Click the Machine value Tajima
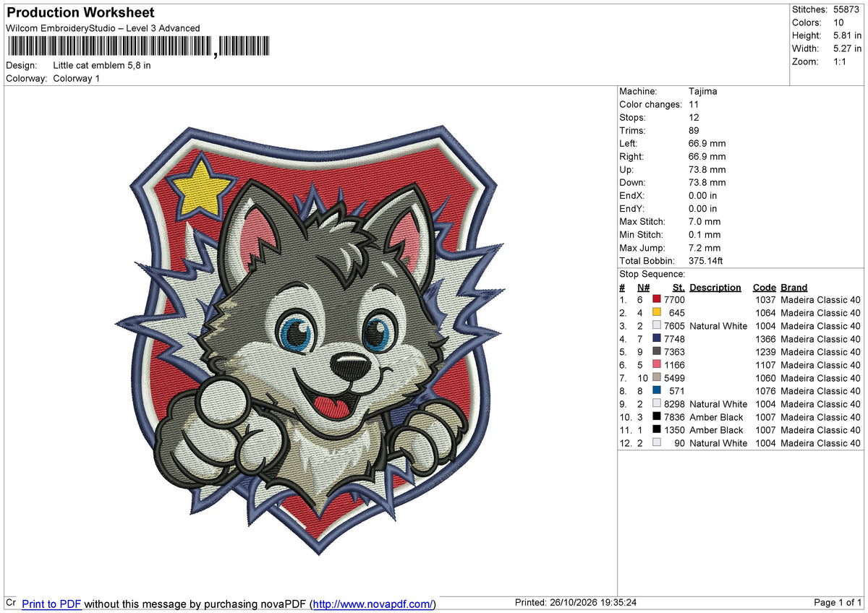Image resolution: width=868 pixels, height=613 pixels. click(703, 91)
